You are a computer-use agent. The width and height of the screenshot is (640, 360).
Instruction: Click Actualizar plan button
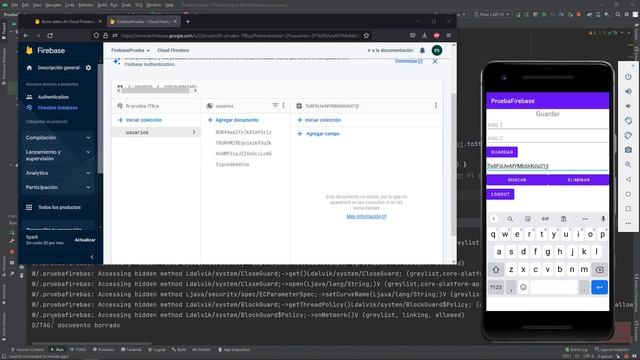point(85,240)
